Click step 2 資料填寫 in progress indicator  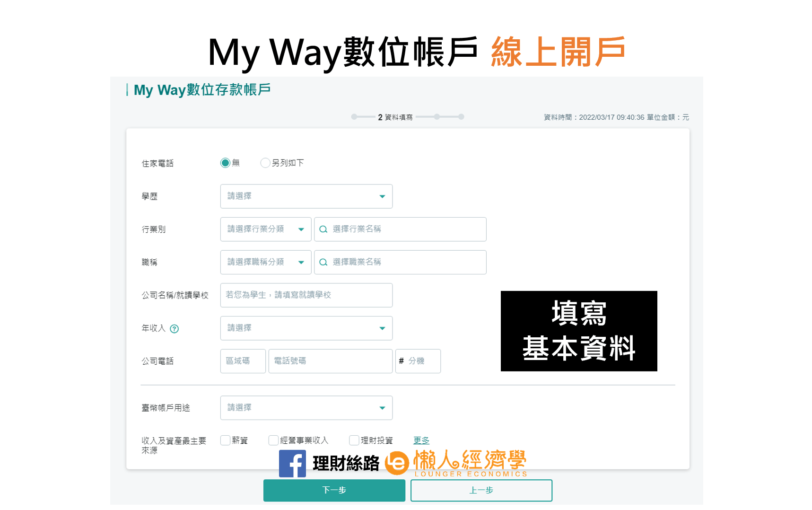395,117
